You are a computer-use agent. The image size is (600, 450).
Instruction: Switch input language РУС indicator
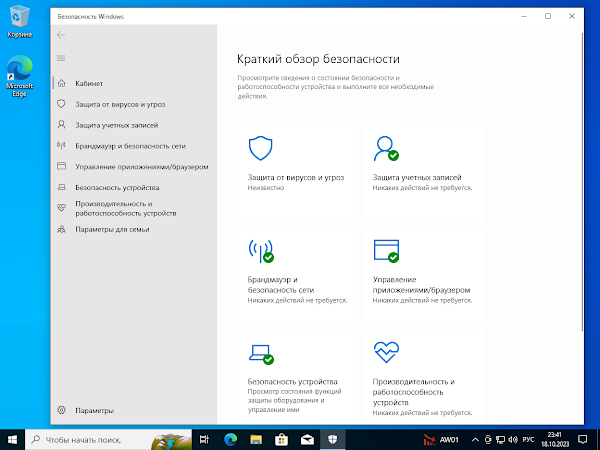[528, 440]
